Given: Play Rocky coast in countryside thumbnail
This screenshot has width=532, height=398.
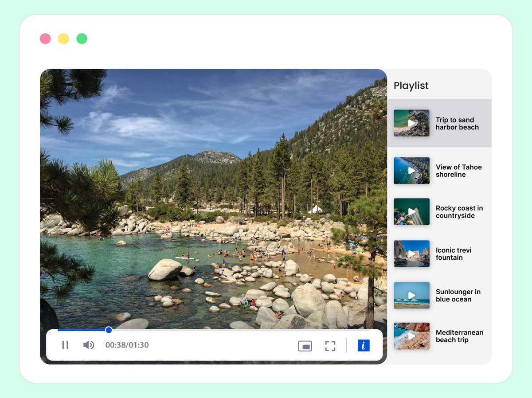Looking at the screenshot, I should point(411,211).
